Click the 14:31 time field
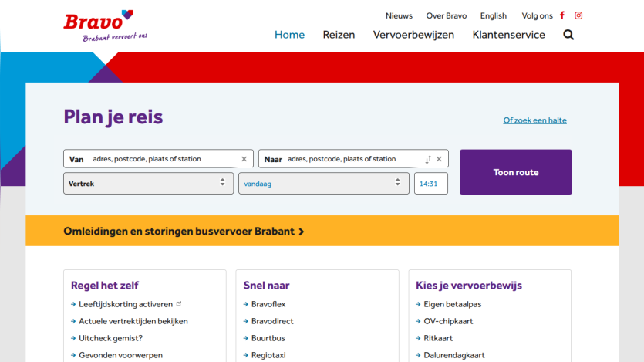Screen dimensions: 644x362 pyautogui.click(x=431, y=183)
